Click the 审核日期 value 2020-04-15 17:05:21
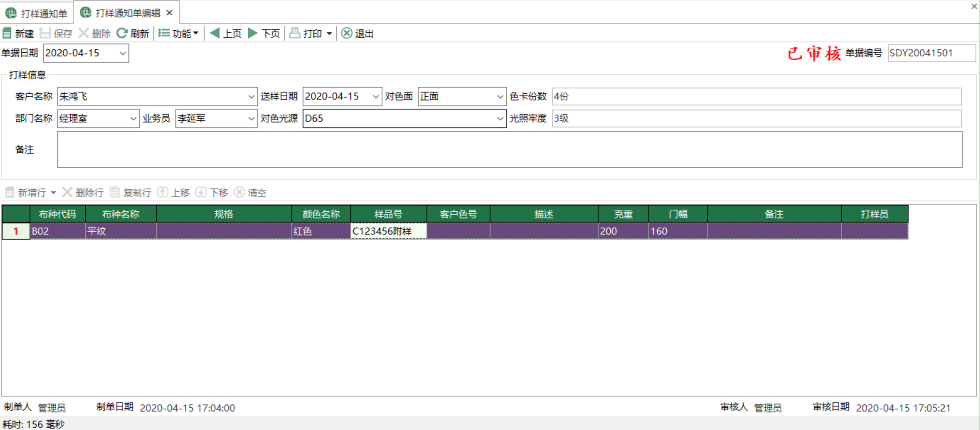Image resolution: width=980 pixels, height=430 pixels. pos(903,408)
